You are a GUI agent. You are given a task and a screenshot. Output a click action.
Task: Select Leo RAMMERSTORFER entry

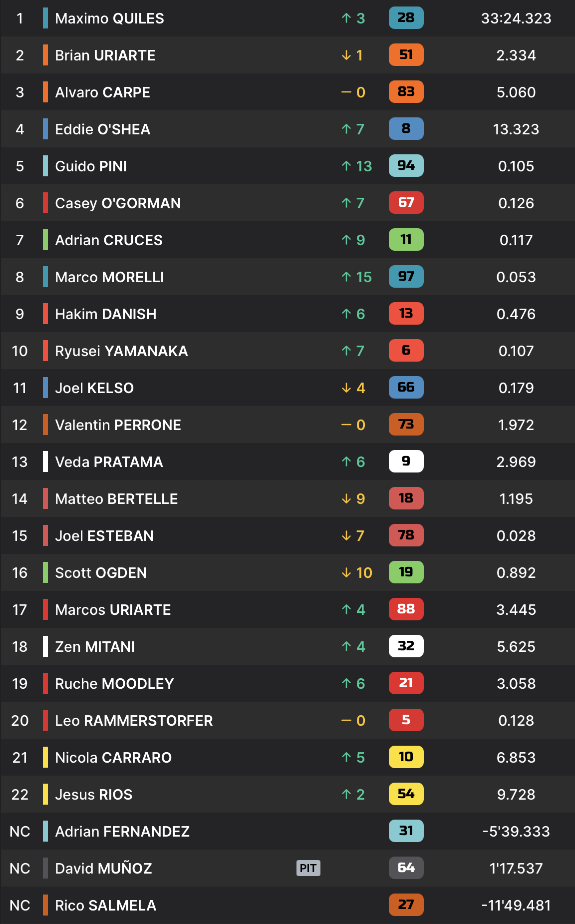click(287, 721)
